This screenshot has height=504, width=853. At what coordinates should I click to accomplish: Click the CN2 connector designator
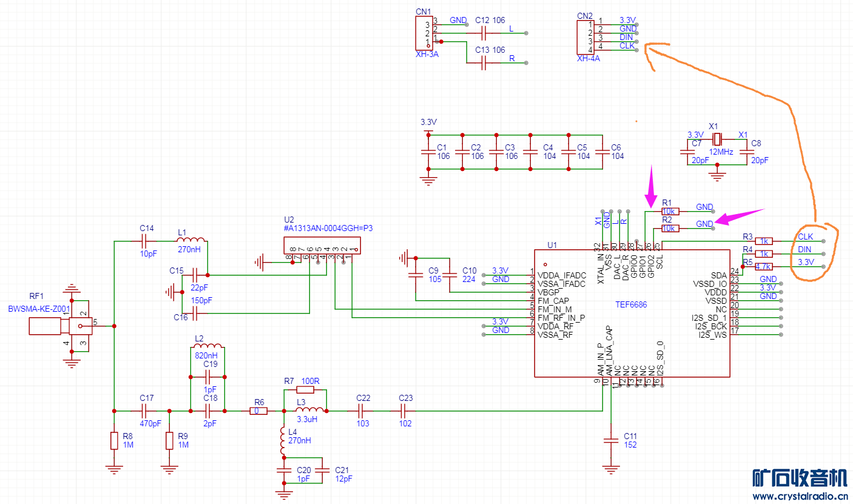coord(585,16)
